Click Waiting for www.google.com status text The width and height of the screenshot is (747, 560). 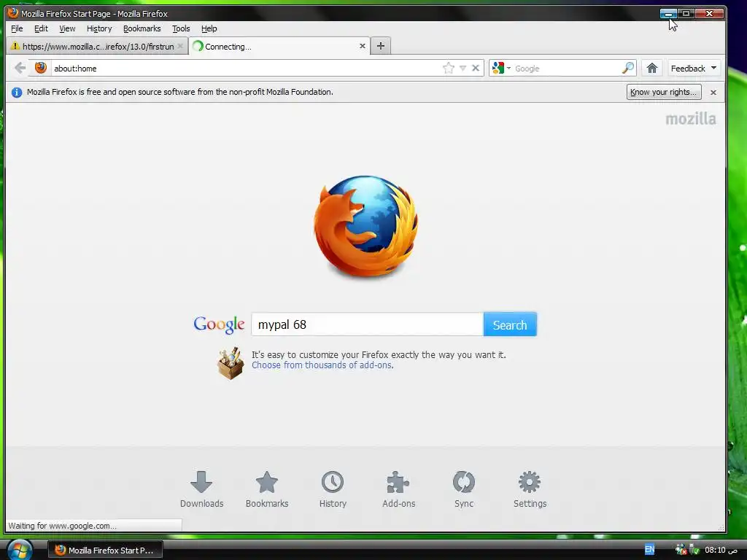click(63, 526)
